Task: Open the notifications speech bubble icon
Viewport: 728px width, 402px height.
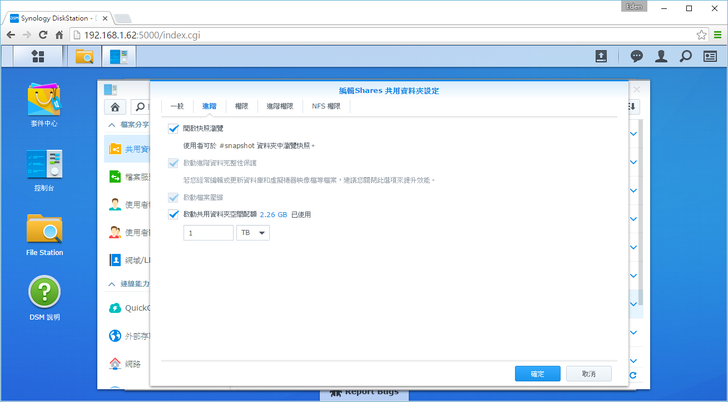Action: 637,57
